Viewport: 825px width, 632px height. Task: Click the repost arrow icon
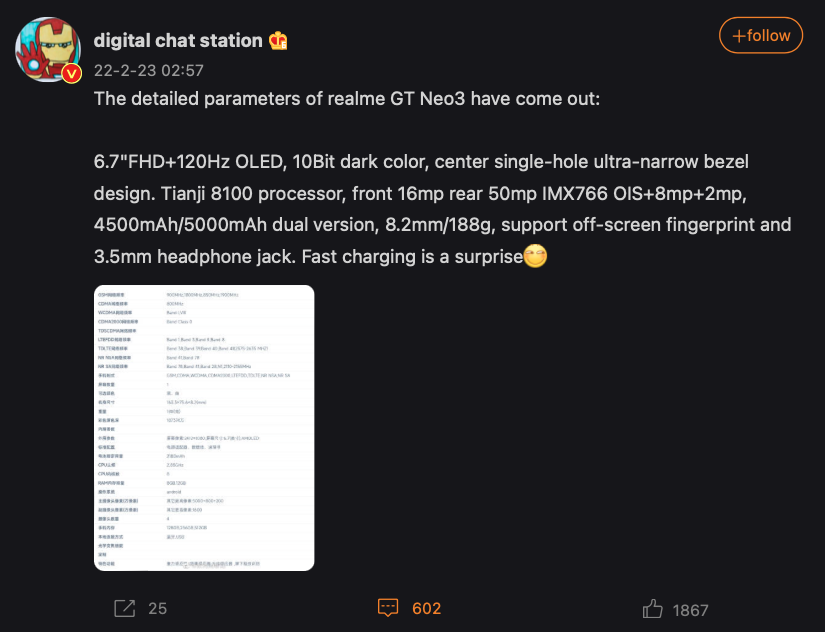(x=125, y=608)
